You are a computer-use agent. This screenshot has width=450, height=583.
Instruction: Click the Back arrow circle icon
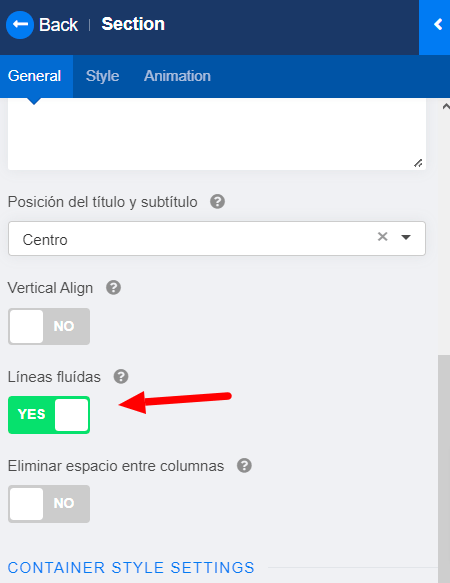coord(20,25)
